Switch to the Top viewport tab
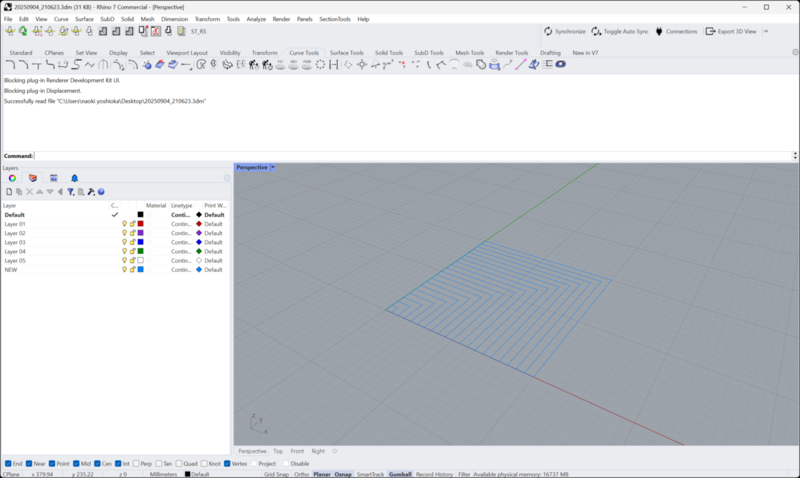Screen dimensions: 800x478 click(278, 451)
